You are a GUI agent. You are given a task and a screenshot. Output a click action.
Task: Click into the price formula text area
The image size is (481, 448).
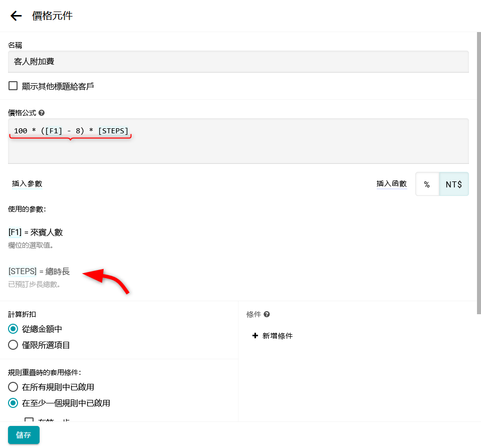(x=238, y=148)
